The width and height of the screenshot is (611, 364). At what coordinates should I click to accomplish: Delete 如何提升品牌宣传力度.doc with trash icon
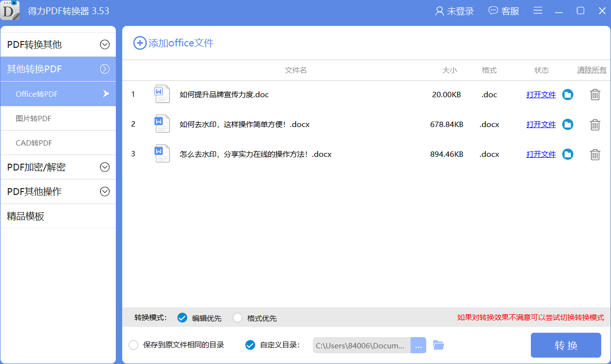595,95
